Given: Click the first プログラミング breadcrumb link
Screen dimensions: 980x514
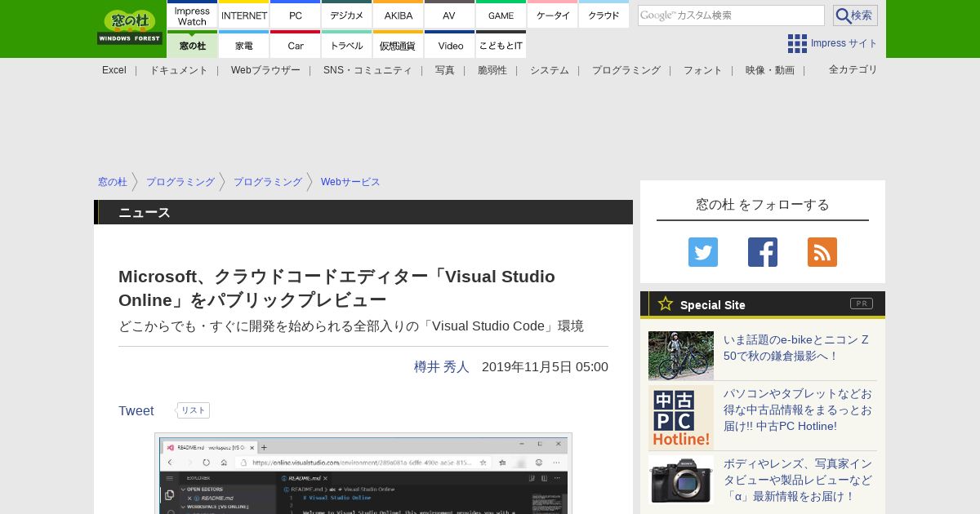Looking at the screenshot, I should coord(180,182).
